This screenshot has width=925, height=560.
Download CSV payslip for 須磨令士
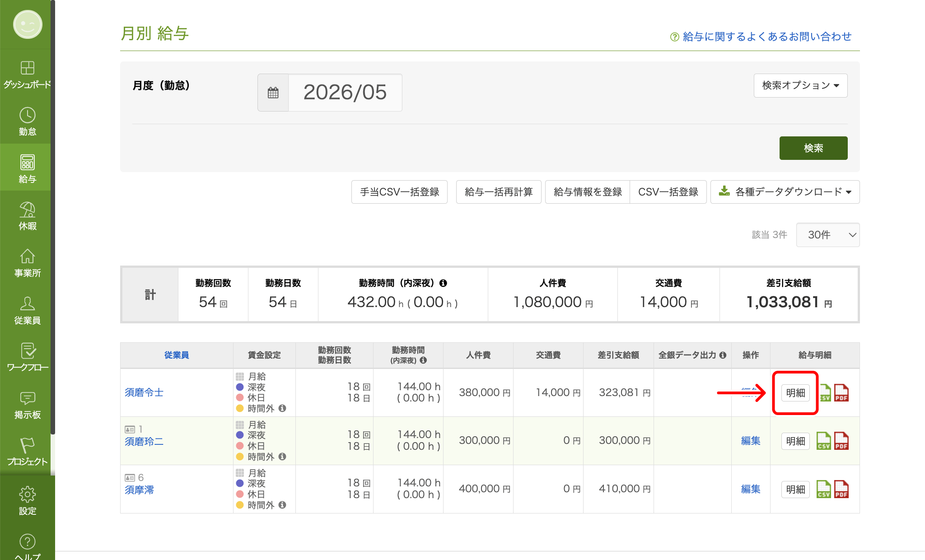824,393
